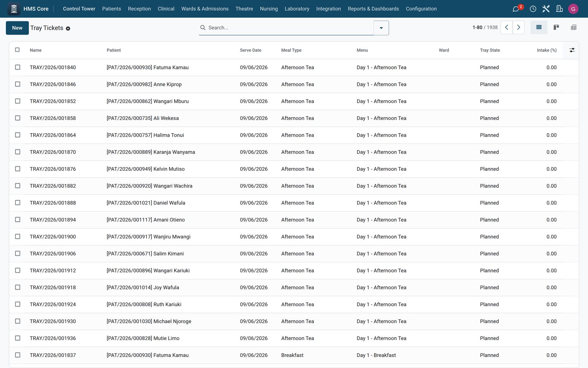Check the row TRAY/2026/001852
This screenshot has height=368, width=588.
pos(18,101)
